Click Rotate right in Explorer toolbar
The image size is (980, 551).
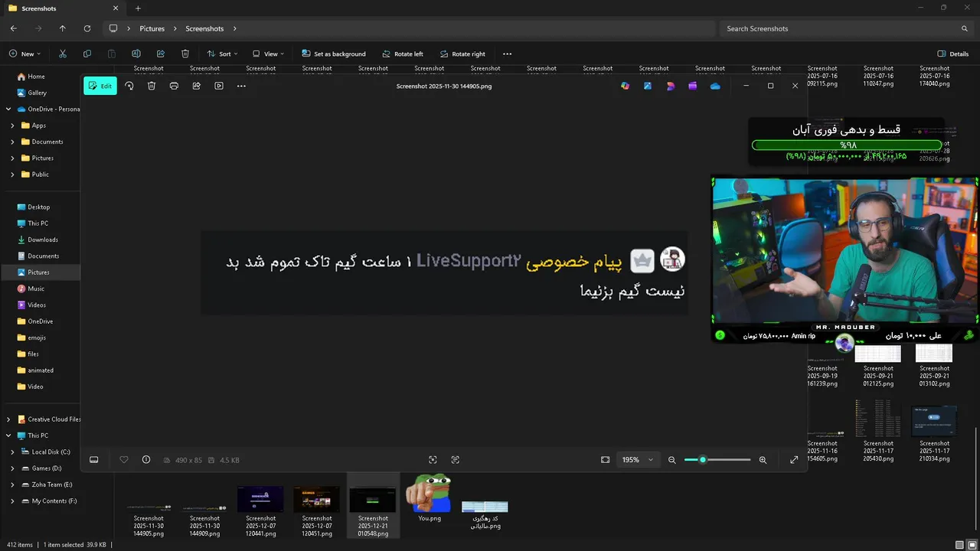coord(462,54)
